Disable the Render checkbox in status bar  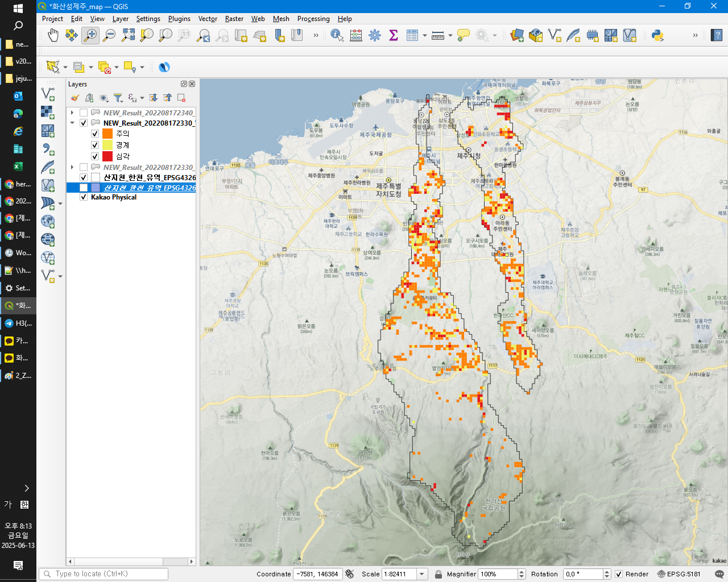pyautogui.click(x=619, y=574)
